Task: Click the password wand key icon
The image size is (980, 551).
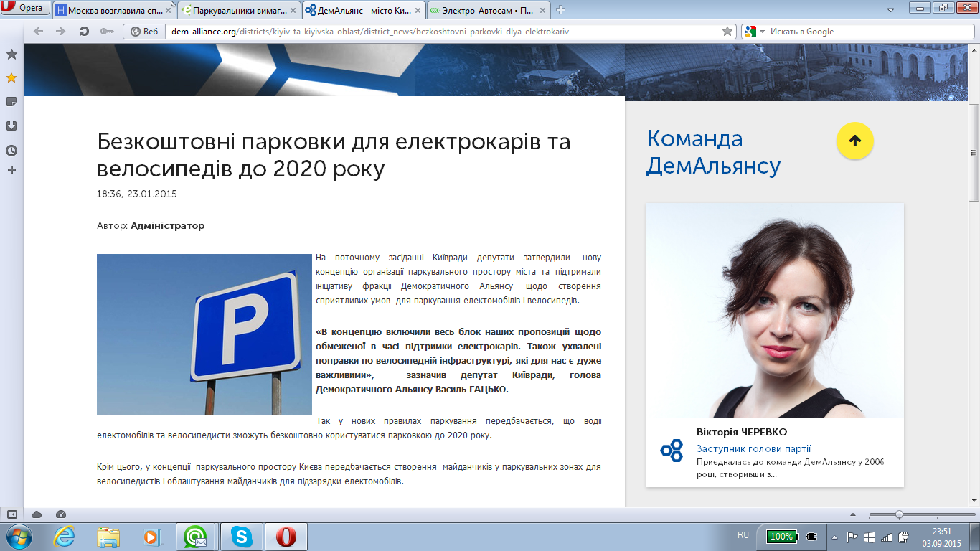Action: (107, 32)
